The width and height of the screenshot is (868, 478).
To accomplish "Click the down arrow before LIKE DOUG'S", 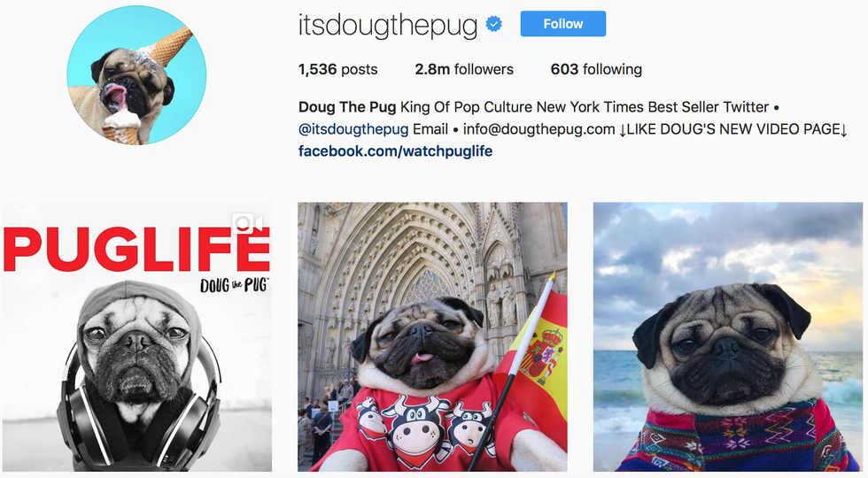I will click(622, 131).
